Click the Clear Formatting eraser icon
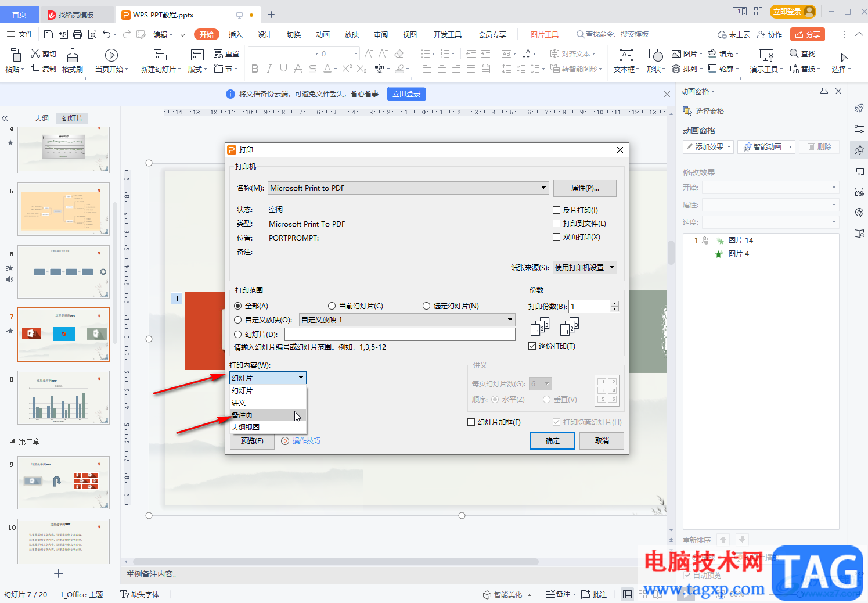The image size is (868, 603). click(x=399, y=53)
